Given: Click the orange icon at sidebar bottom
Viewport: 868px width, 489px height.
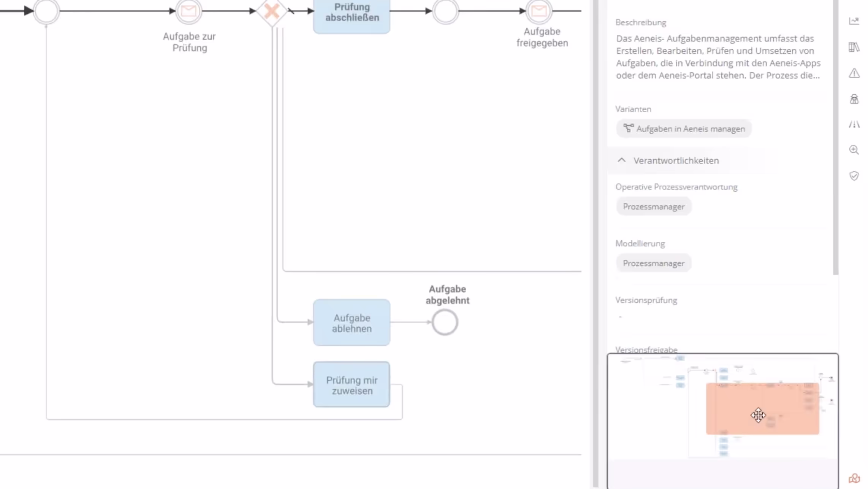Looking at the screenshot, I should [854, 478].
